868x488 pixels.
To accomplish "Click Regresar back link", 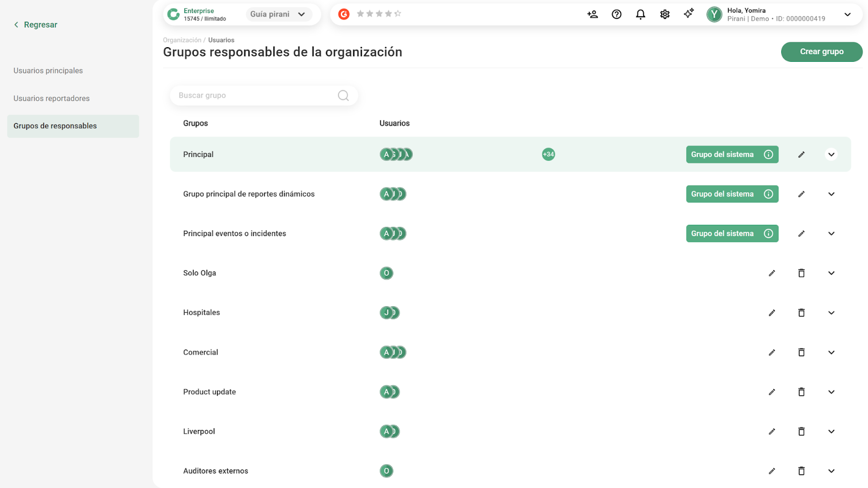I will 35,25.
